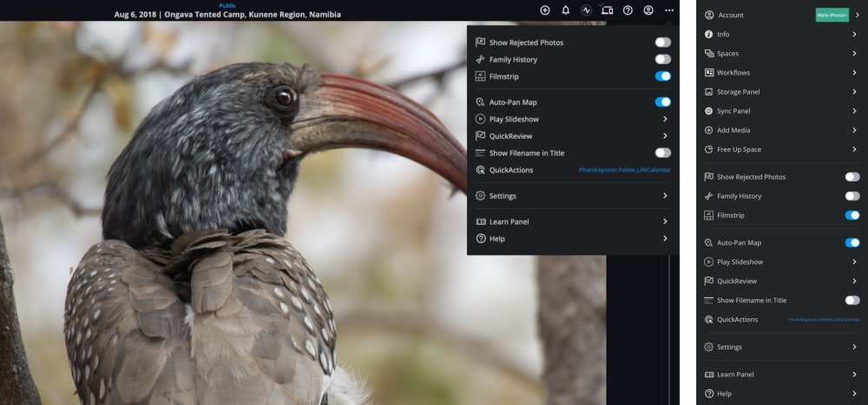
Task: Click the Family History icon in popup menu
Action: [x=480, y=59]
